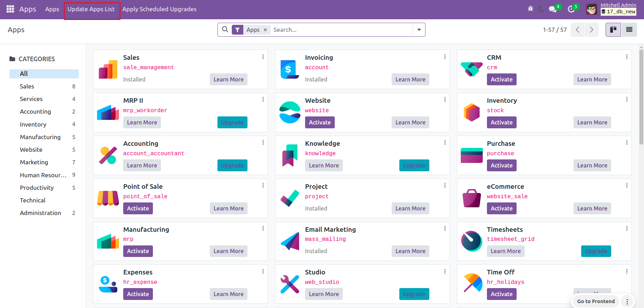
Task: Click the Accounting app icon
Action: (x=108, y=155)
